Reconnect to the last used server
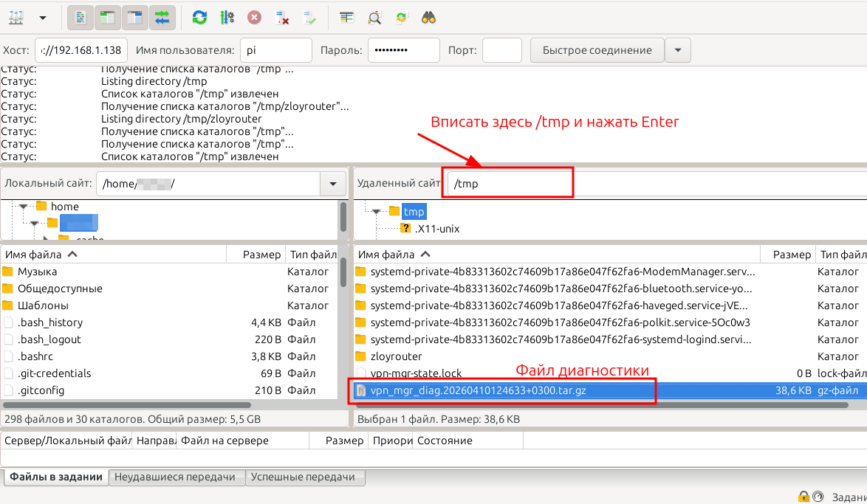Image resolution: width=867 pixels, height=504 pixels. tap(309, 17)
